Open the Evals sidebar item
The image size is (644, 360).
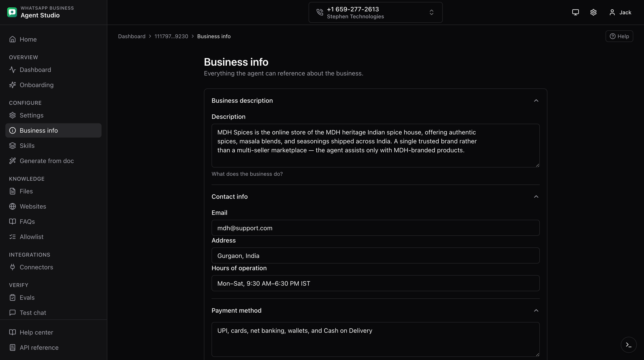click(53, 298)
